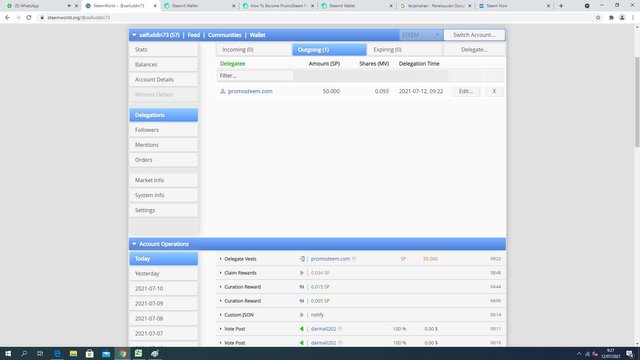This screenshot has height=360, width=640.
Task: Click the browser forward arrow
Action: tap(18, 18)
